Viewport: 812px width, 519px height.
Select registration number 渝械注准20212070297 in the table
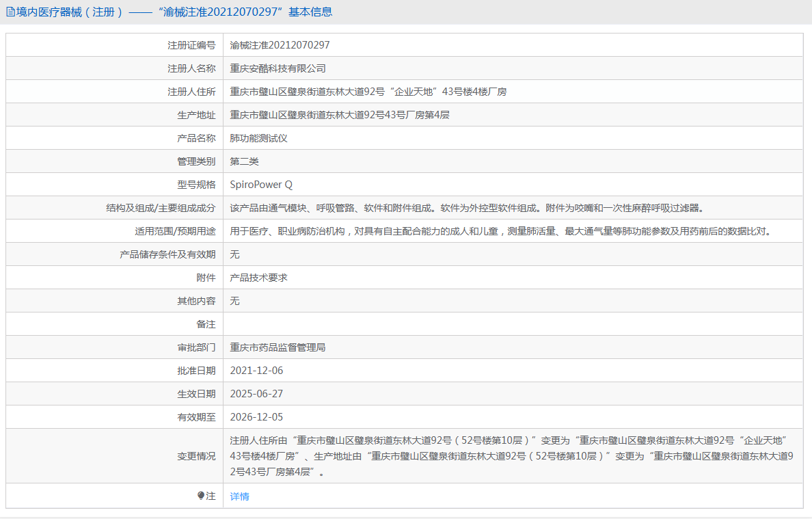pyautogui.click(x=280, y=45)
